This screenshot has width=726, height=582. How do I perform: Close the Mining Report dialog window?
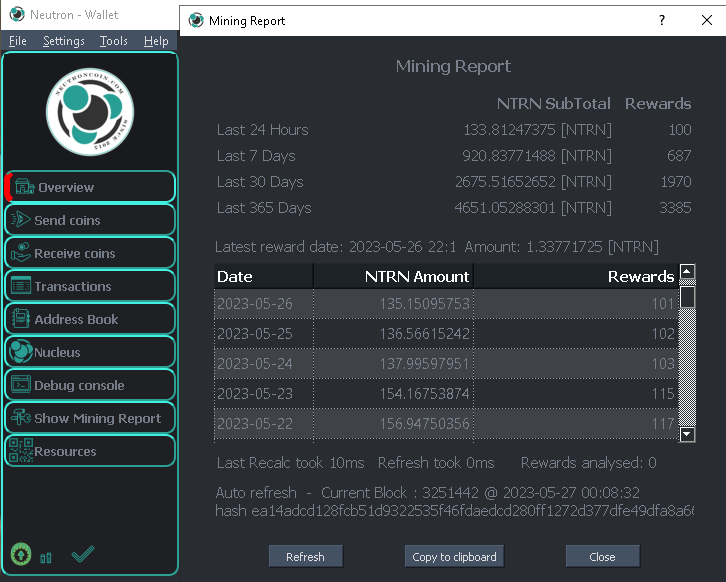[x=707, y=20]
